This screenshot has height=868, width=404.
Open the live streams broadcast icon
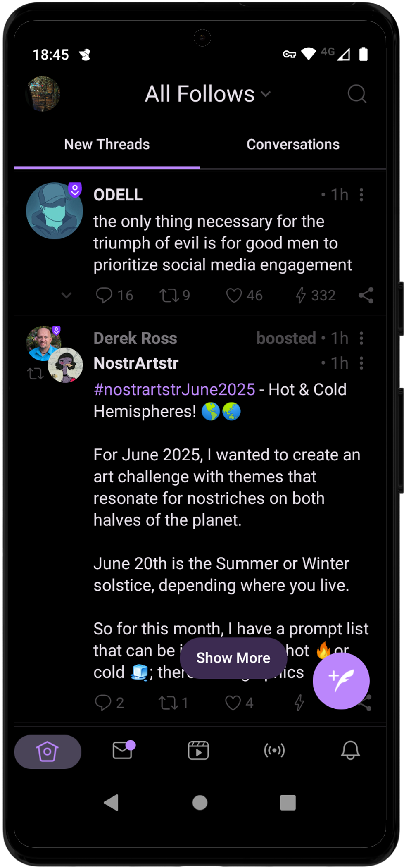pos(274,750)
